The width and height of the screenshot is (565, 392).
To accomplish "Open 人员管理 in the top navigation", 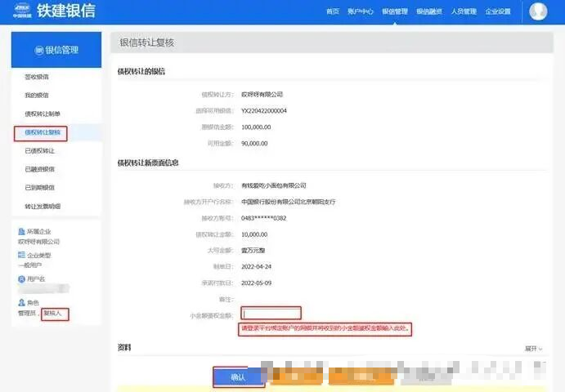I will [464, 11].
